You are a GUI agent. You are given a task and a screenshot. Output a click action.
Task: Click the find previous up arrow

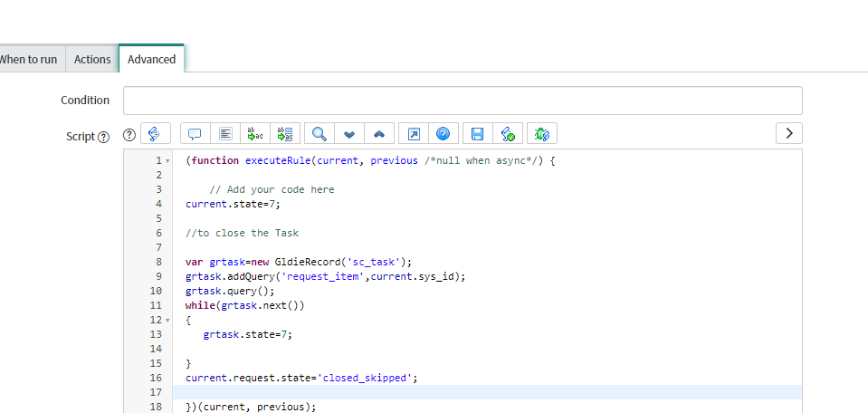[378, 134]
